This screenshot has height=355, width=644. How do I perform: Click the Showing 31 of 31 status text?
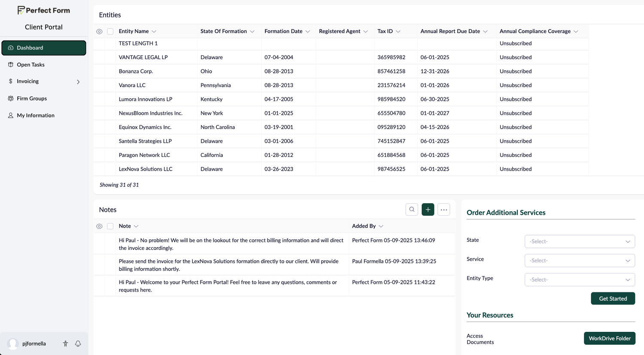[119, 185]
